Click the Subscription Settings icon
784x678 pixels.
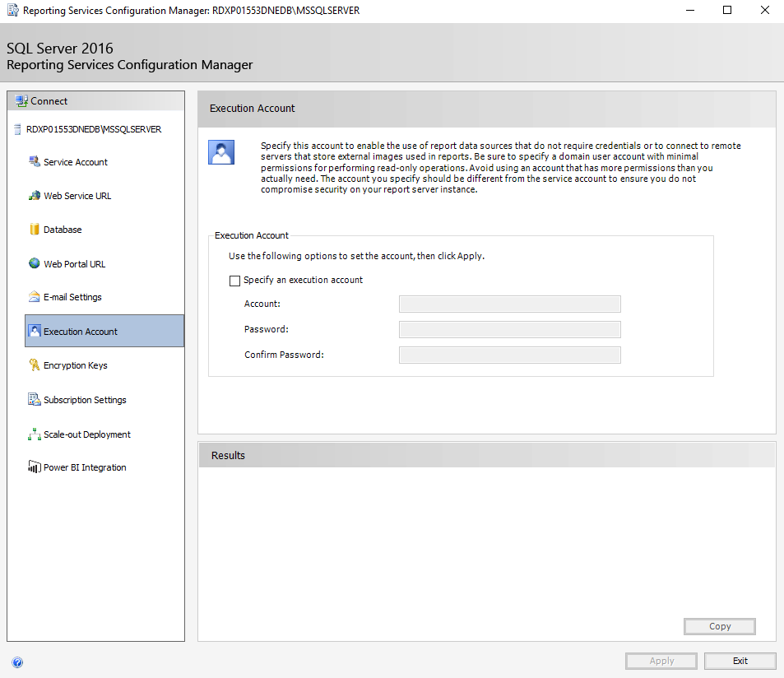tap(35, 400)
